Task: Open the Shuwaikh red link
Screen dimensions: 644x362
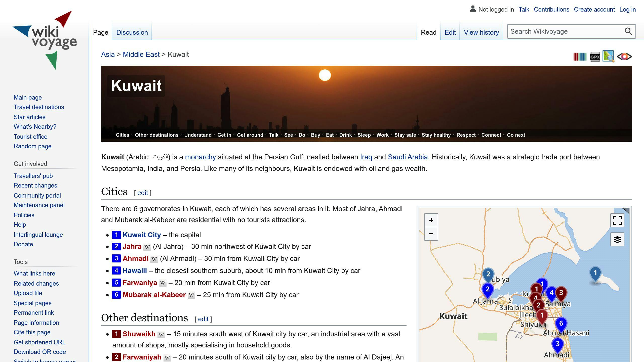Action: [139, 334]
